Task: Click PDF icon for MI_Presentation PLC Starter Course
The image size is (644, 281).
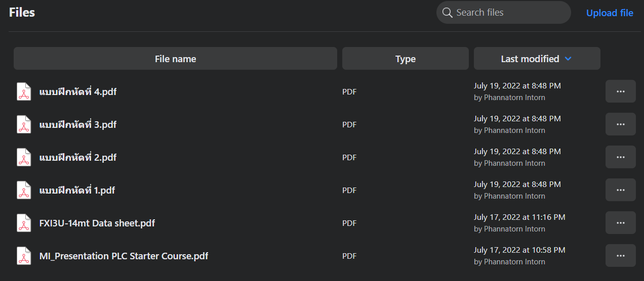Action: point(24,256)
